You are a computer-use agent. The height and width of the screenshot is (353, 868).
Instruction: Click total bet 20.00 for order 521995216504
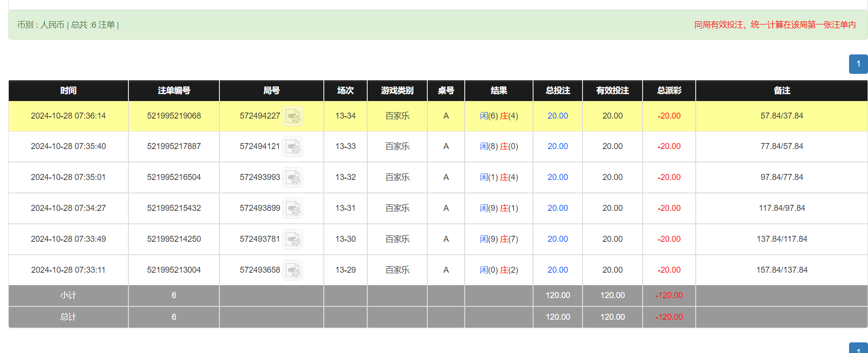558,177
